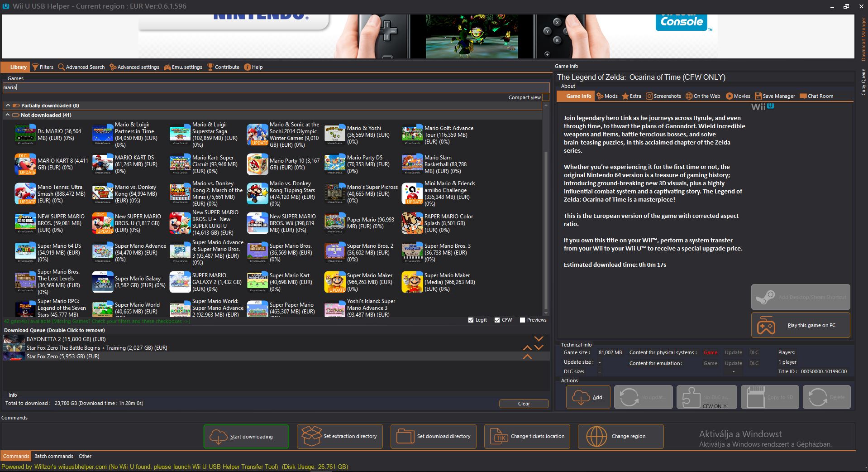The width and height of the screenshot is (868, 472).
Task: Click Change tickets location
Action: coord(527,436)
